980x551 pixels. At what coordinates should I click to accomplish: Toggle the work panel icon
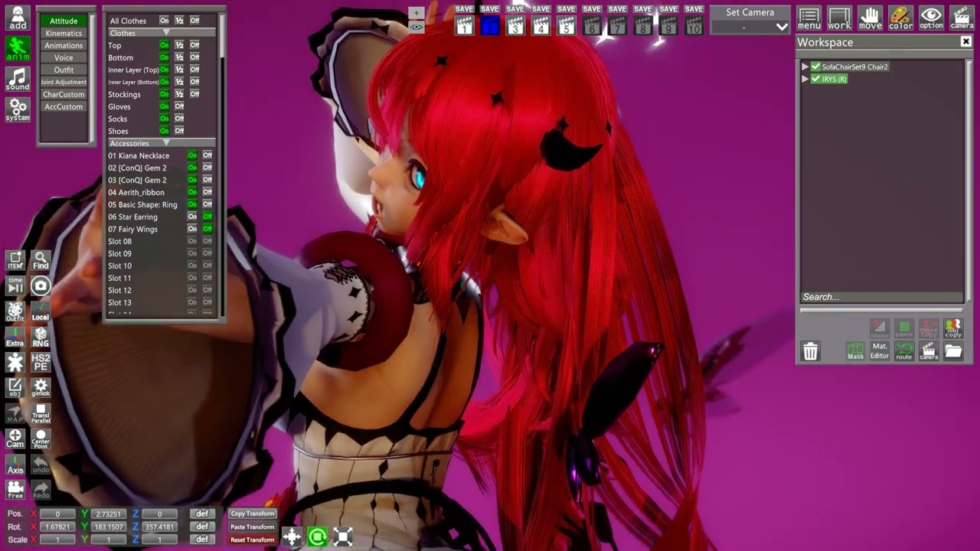point(840,18)
